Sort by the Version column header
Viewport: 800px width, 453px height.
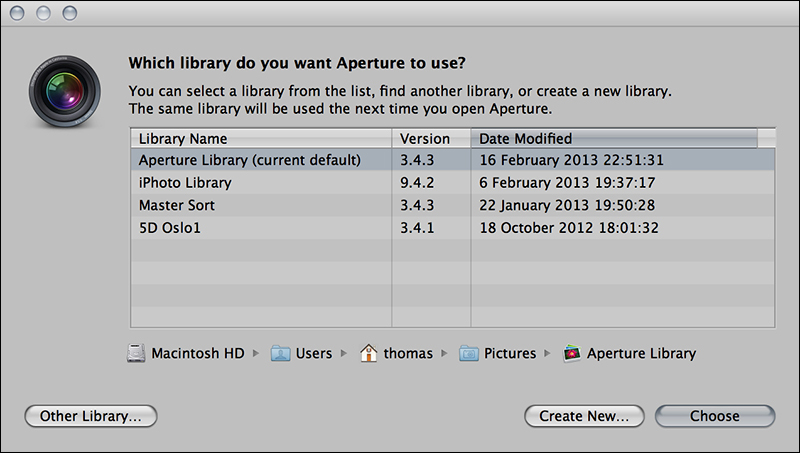pyautogui.click(x=431, y=139)
